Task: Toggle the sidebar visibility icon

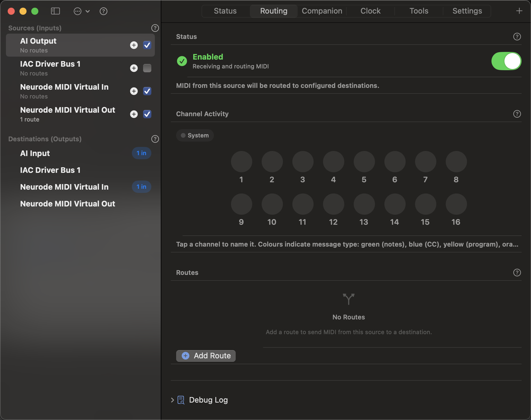Action: pyautogui.click(x=55, y=11)
